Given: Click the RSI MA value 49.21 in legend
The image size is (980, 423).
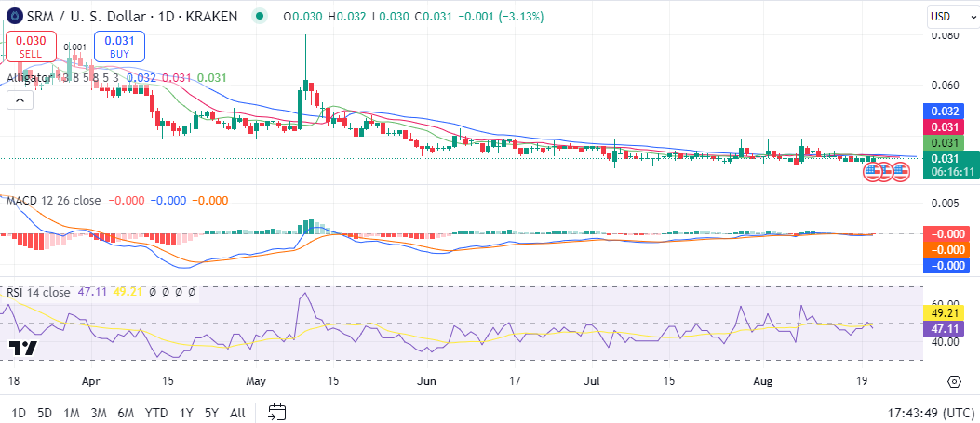Looking at the screenshot, I should (x=128, y=291).
